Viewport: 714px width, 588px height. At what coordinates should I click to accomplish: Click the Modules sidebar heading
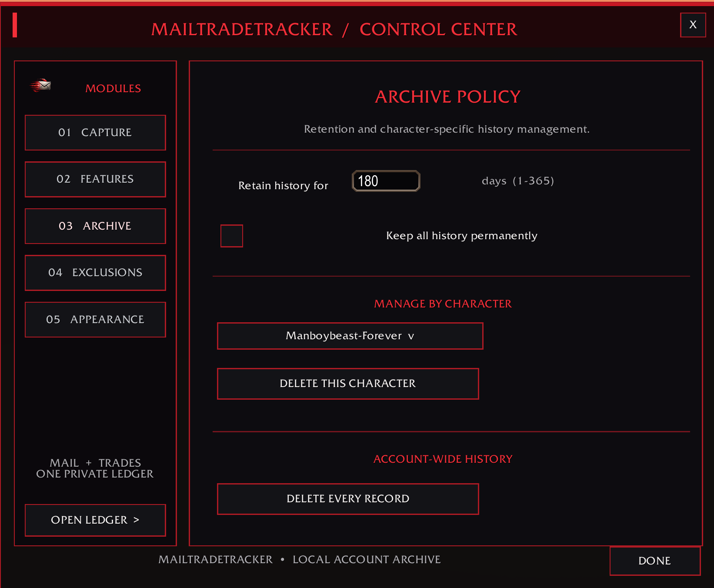tap(113, 88)
